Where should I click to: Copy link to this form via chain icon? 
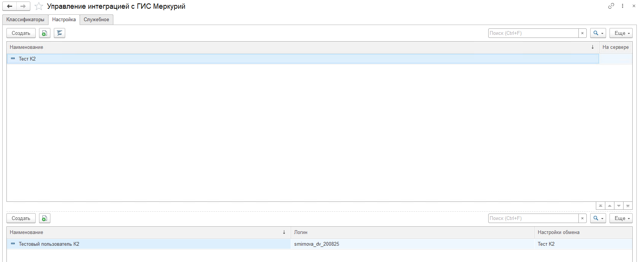(611, 6)
